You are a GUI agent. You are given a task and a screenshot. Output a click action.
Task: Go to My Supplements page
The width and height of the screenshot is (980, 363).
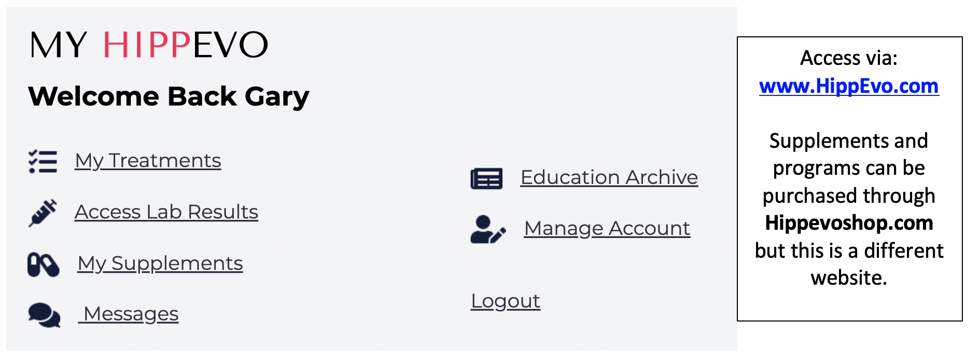click(160, 263)
